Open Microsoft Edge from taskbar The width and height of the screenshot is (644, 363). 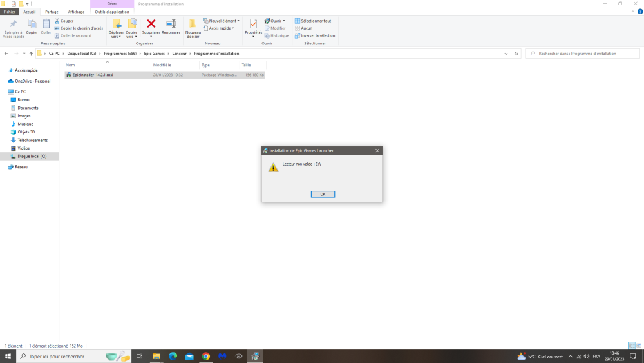173,357
